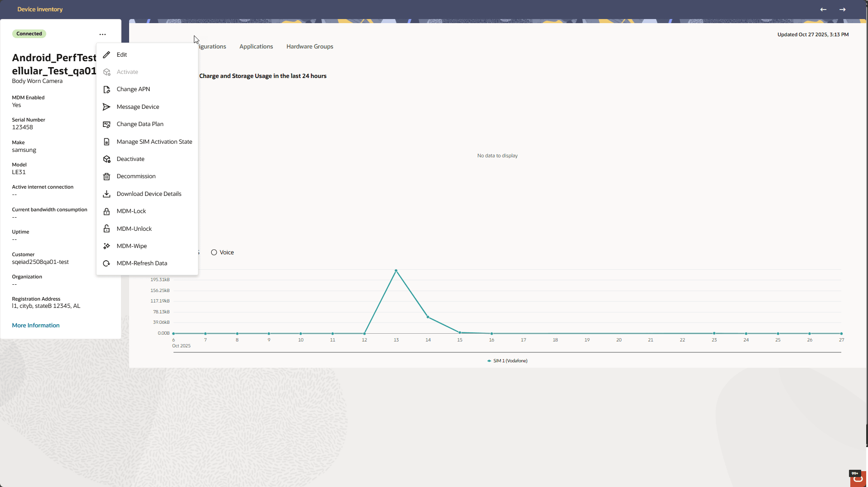This screenshot has width=868, height=487.
Task: Click the Message Device send icon
Action: pos(106,107)
